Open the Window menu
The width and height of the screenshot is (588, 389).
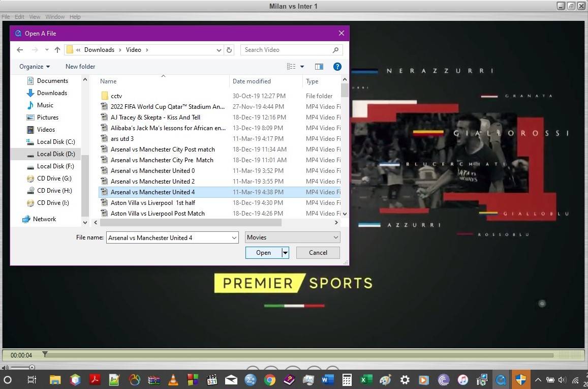55,17
